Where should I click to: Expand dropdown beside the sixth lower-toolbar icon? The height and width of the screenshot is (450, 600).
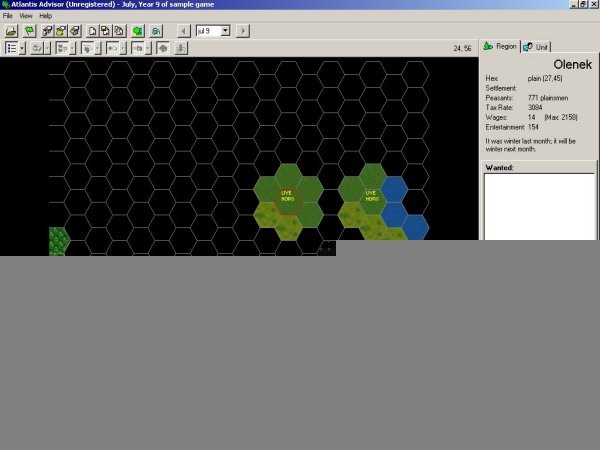[x=148, y=48]
